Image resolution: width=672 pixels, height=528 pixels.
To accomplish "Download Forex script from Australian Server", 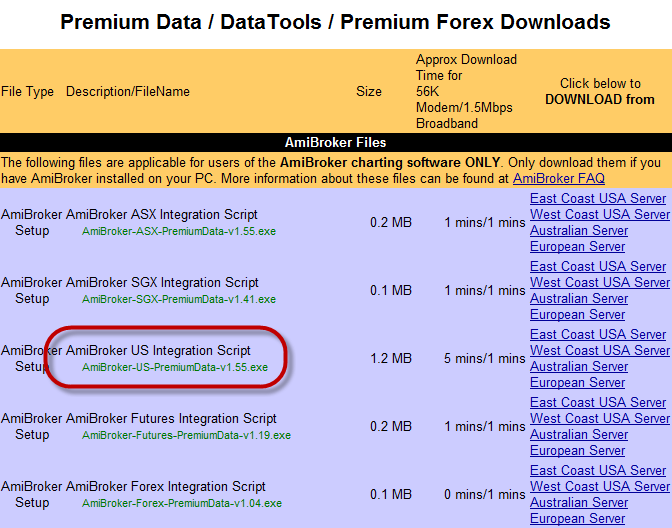I will 579,503.
